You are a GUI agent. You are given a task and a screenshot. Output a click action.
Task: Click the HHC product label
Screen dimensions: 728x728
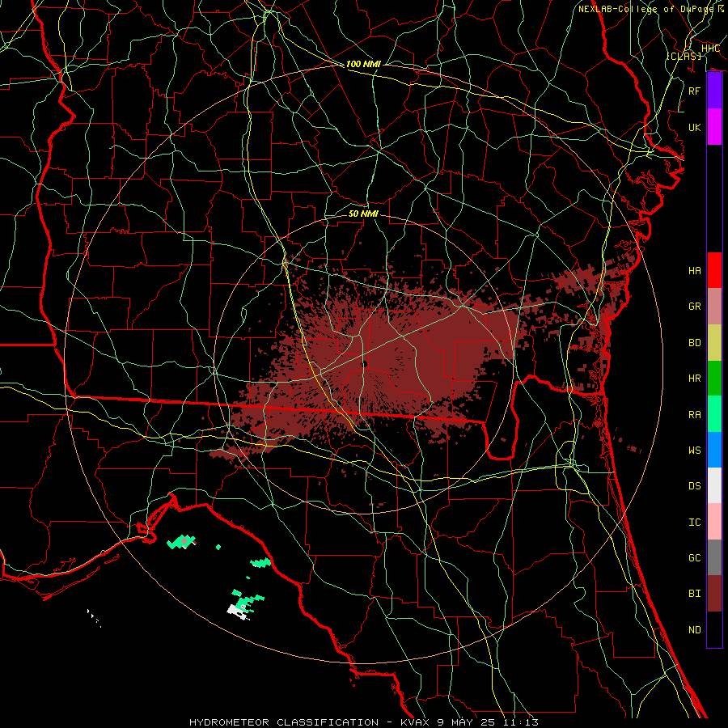(x=710, y=49)
